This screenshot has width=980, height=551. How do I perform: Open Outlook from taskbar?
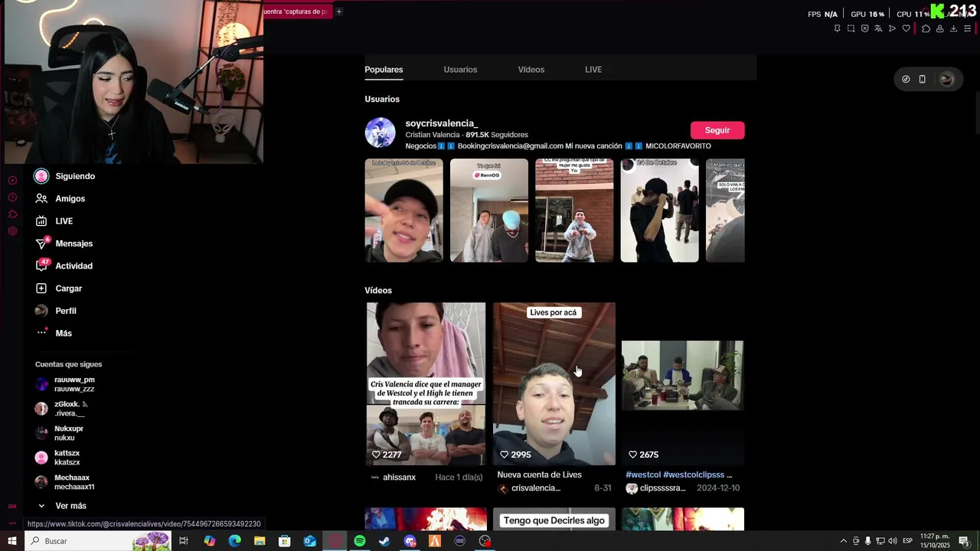pos(309,541)
